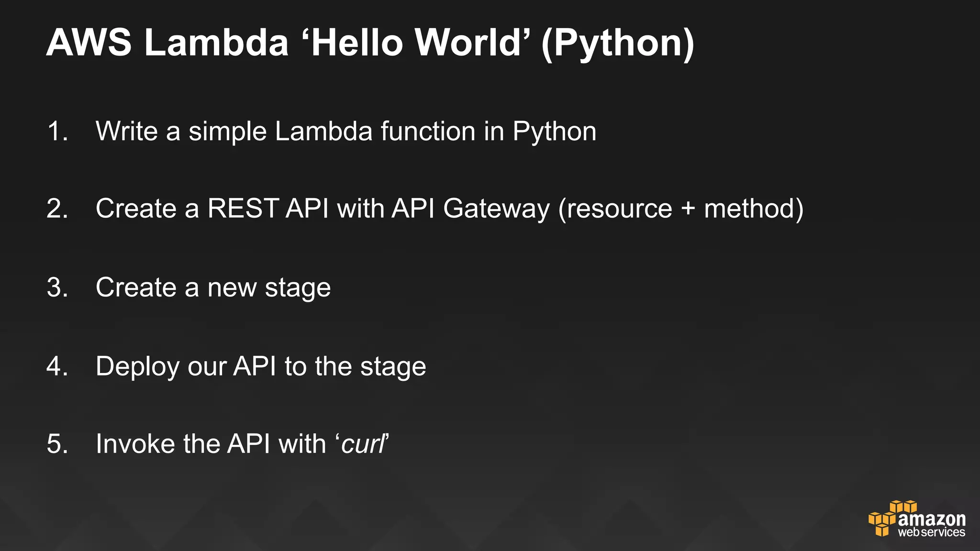The height and width of the screenshot is (551, 980).
Task: Click the list number '1.'
Action: pyautogui.click(x=57, y=131)
